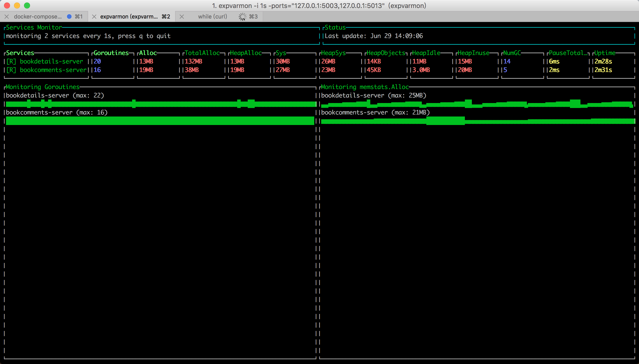Click the red close window button
Viewport: 639px width, 364px height.
(7, 5)
